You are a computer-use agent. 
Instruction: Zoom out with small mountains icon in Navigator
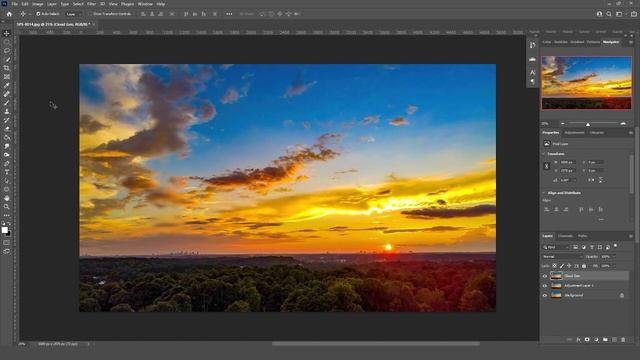pyautogui.click(x=562, y=123)
